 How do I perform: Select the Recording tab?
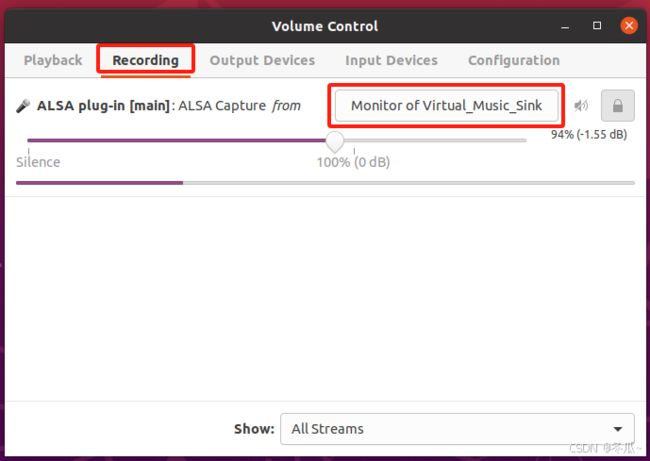(x=146, y=61)
